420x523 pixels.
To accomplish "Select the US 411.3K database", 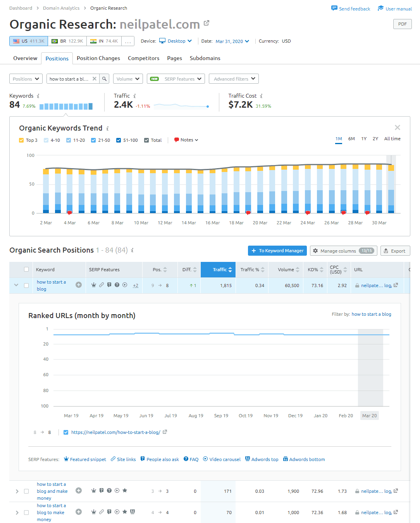I will [29, 41].
